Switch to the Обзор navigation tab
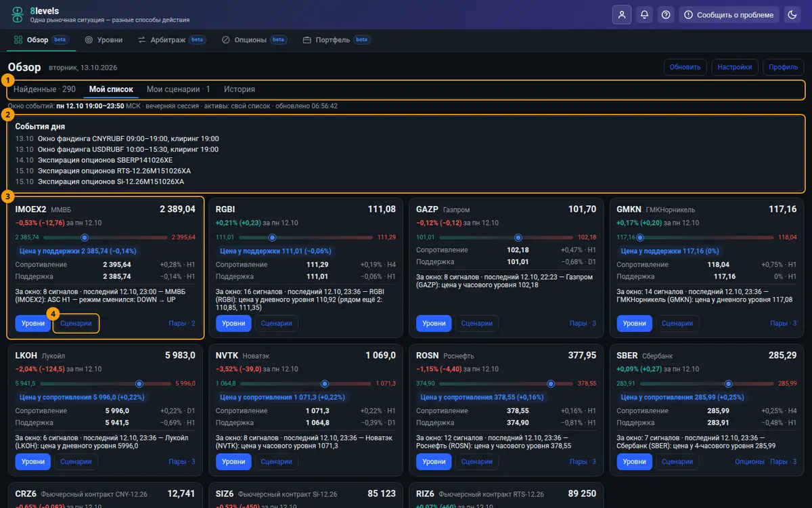The width and height of the screenshot is (812, 508). pos(41,40)
